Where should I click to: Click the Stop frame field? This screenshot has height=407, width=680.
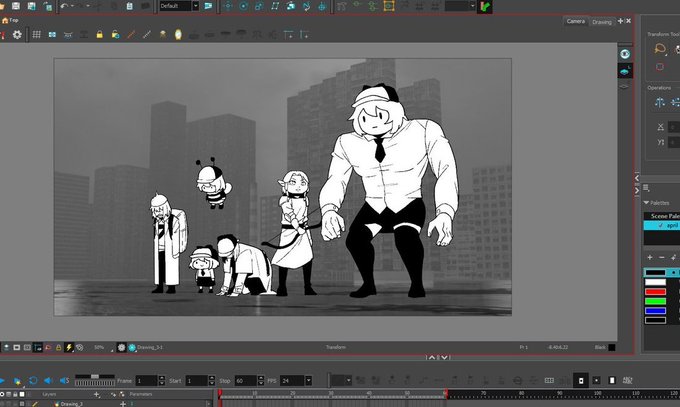click(246, 381)
